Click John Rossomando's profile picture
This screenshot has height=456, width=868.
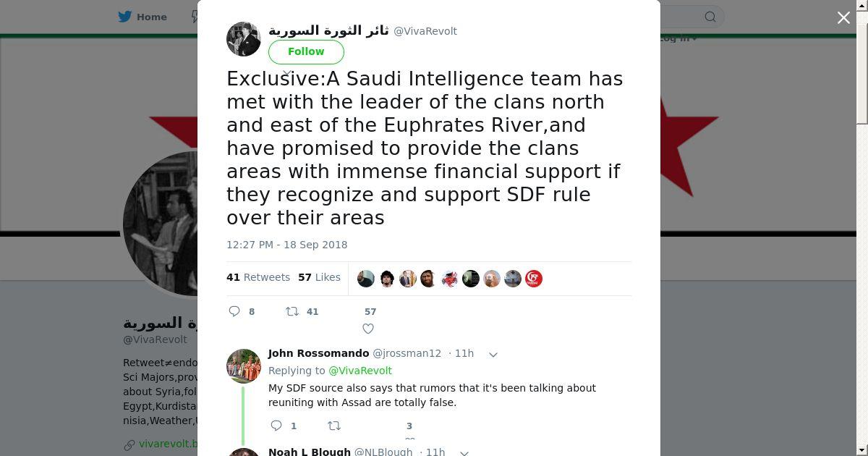point(244,366)
